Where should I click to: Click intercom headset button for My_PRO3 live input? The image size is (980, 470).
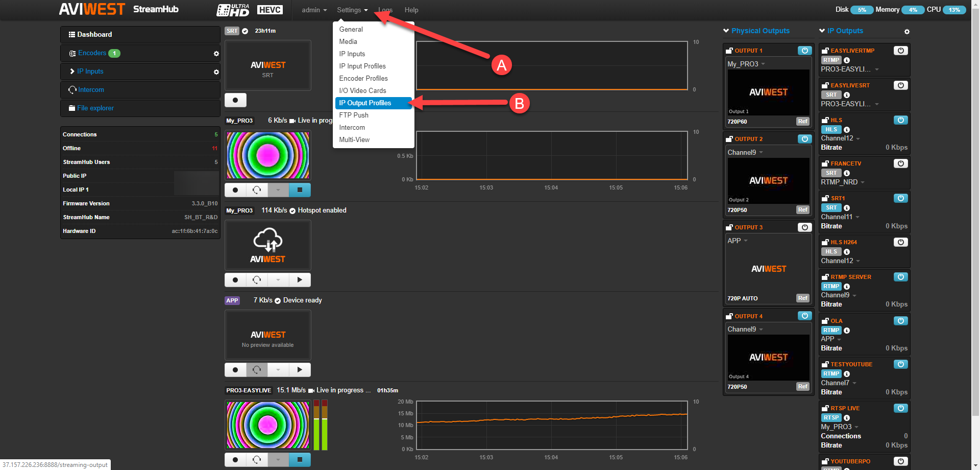pos(257,190)
